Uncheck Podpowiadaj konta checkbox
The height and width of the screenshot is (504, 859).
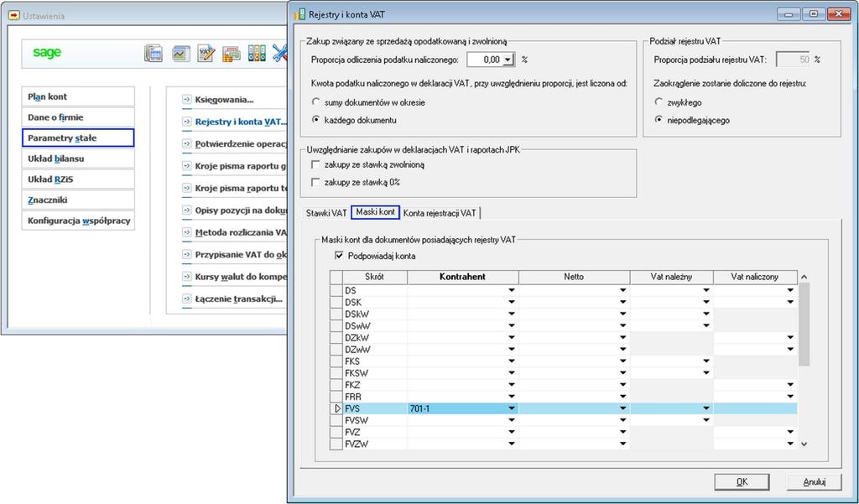click(x=339, y=256)
